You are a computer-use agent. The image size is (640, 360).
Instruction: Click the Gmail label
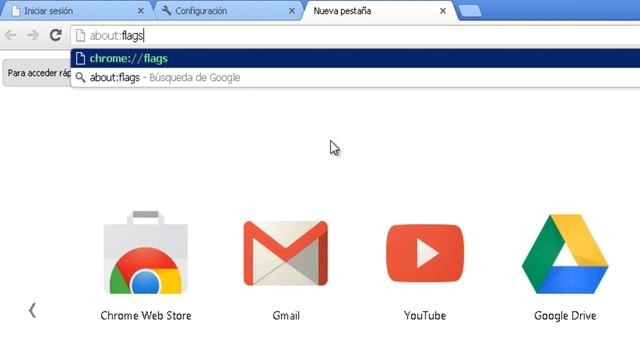click(x=286, y=316)
